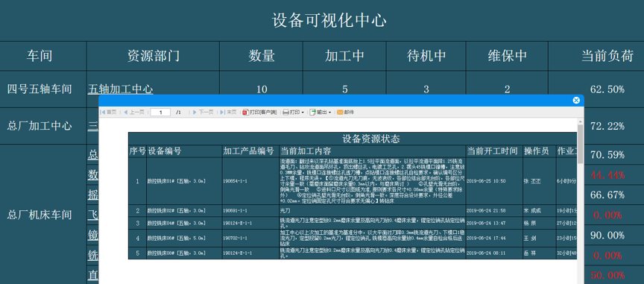The image size is (644, 284).
Task: Click product number 190654-1-1
Action: (x=236, y=181)
